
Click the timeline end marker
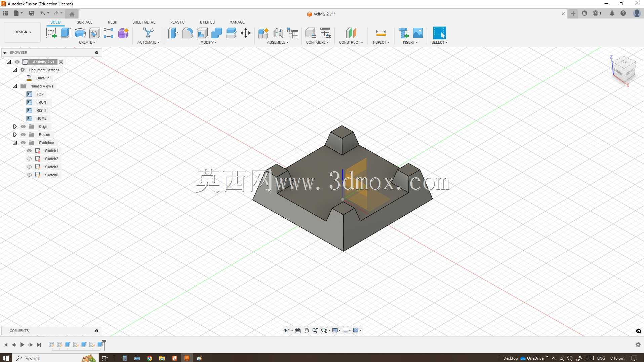(104, 345)
